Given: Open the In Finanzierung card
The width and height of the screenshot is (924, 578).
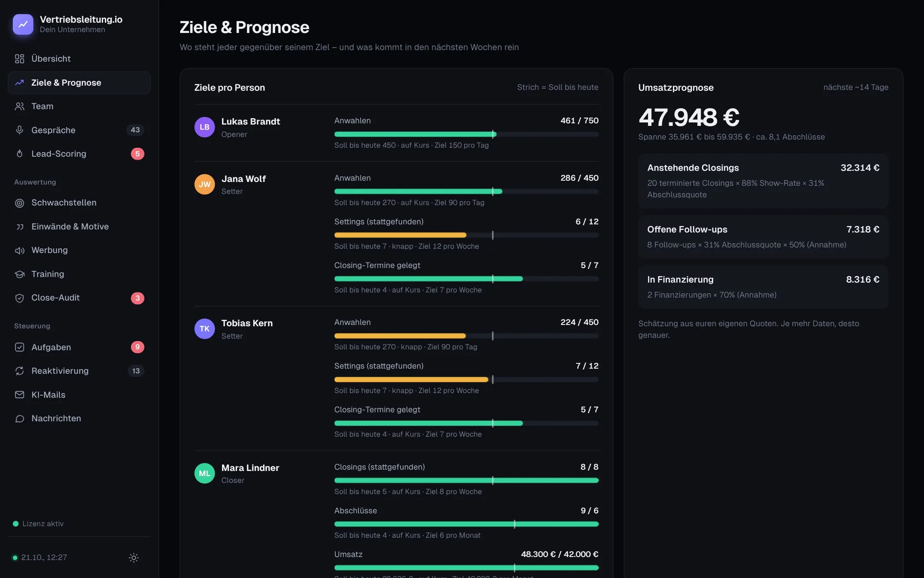Looking at the screenshot, I should pos(763,287).
